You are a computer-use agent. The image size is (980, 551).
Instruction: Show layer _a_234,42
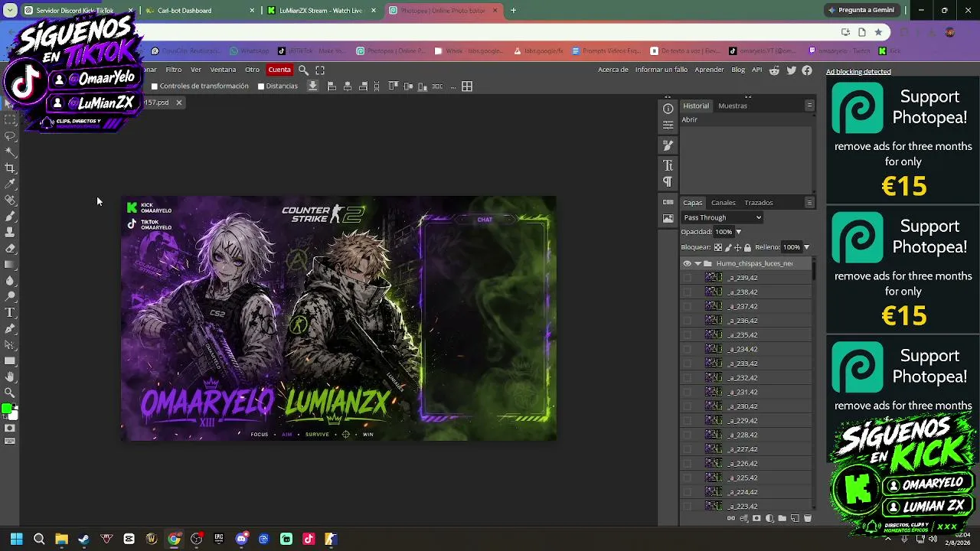click(x=687, y=349)
